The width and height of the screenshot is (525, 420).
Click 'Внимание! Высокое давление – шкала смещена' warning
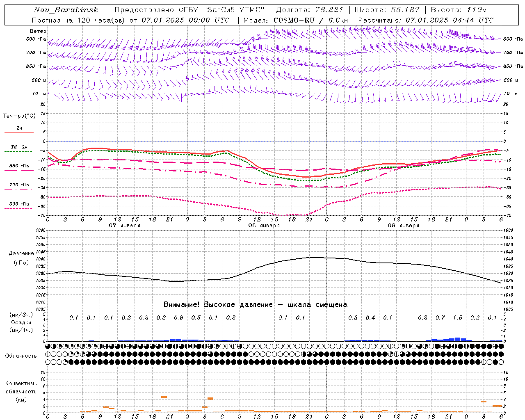tap(255, 305)
